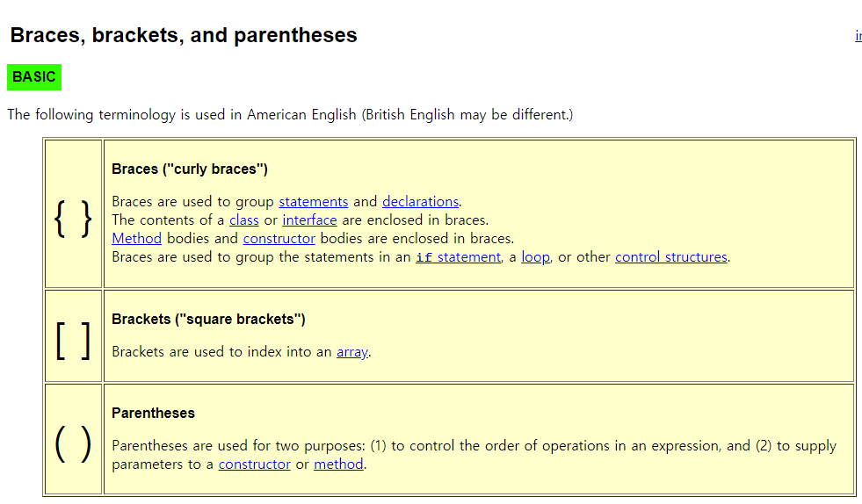Go to the "interface" link
Image resolution: width=862 pixels, height=504 pixels.
tap(309, 220)
